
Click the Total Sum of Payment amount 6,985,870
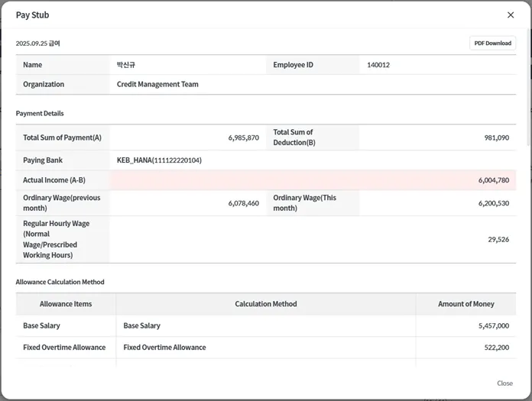click(x=243, y=137)
